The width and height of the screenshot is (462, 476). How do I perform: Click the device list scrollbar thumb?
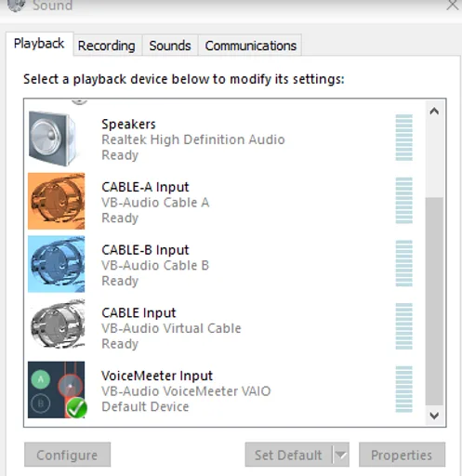point(434,301)
